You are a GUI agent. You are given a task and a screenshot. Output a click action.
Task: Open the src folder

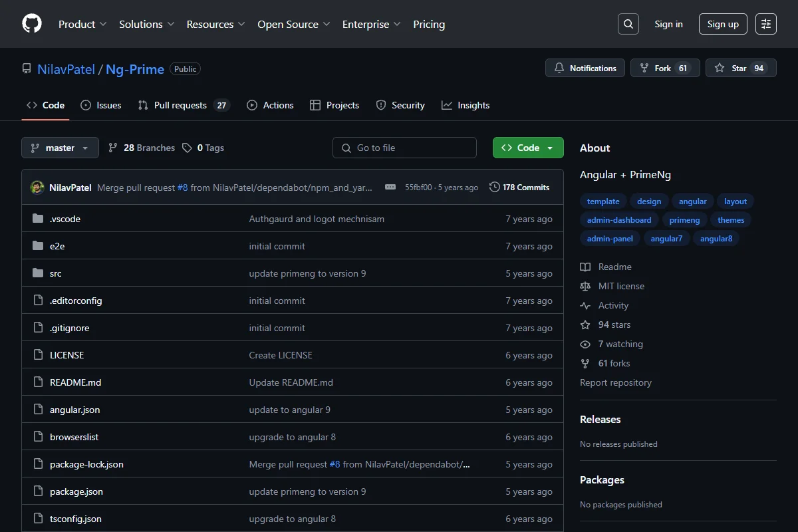[x=56, y=273]
